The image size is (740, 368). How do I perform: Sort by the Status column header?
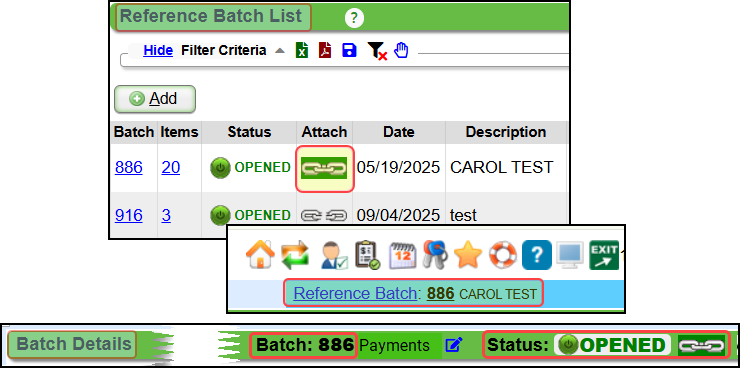[x=249, y=132]
